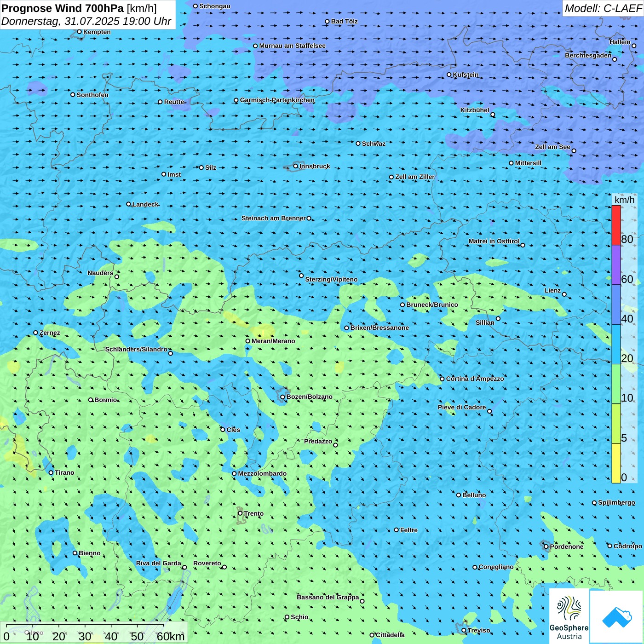
Task: Select the 'Meran/Merano' place label
Action: (273, 341)
